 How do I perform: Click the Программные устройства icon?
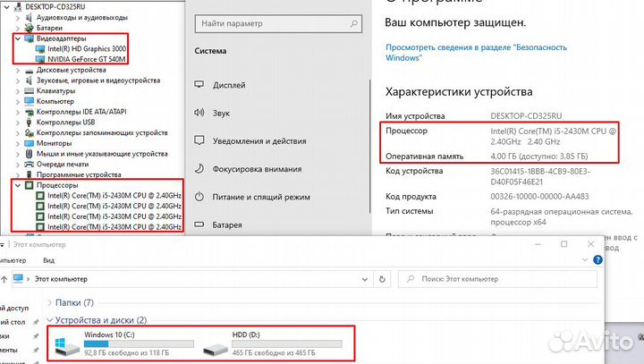pos(29,174)
